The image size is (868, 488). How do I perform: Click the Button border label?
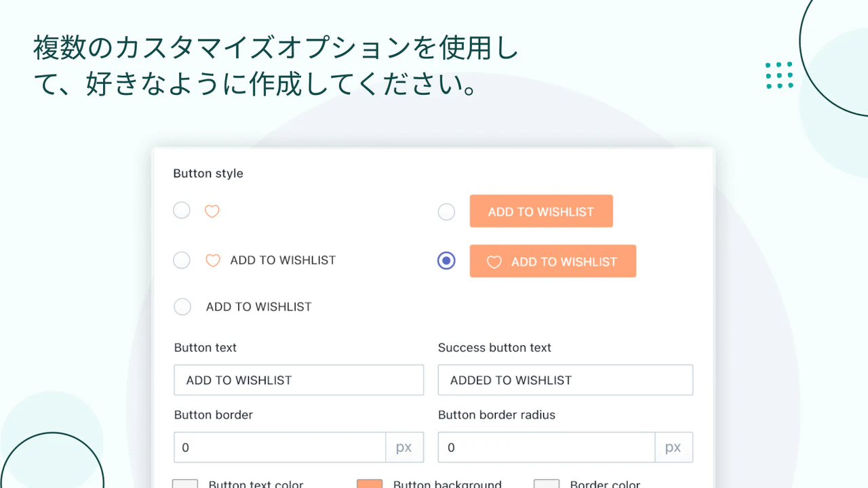coord(214,415)
